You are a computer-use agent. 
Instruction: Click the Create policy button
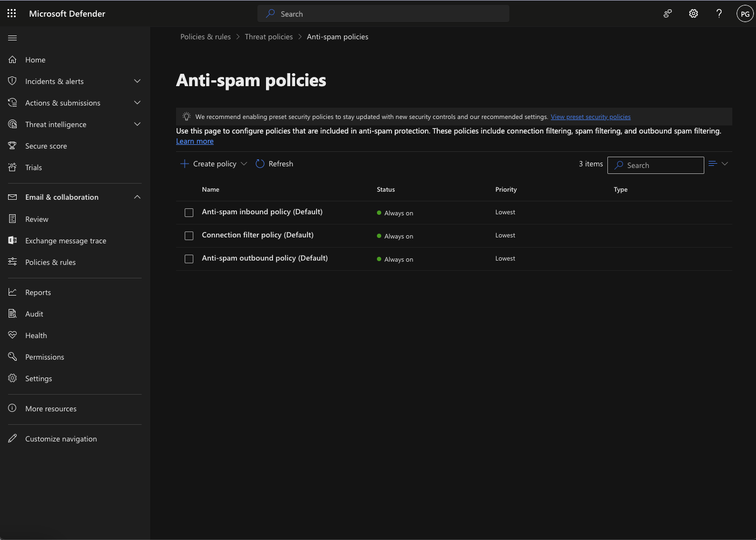tap(214, 164)
